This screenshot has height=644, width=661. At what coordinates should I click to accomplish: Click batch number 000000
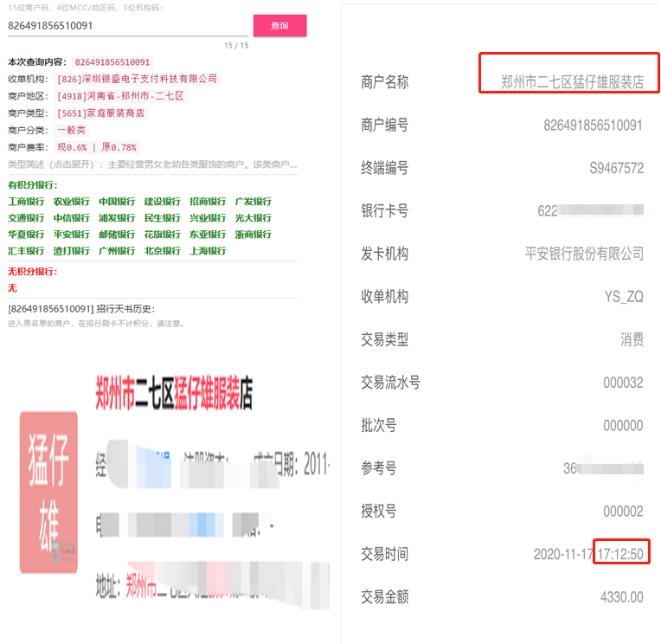point(623,426)
